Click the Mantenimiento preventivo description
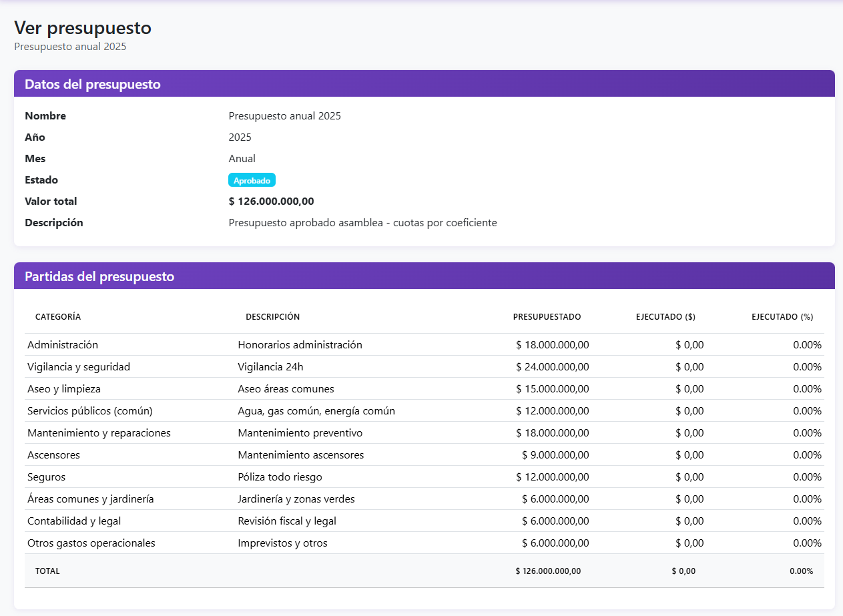This screenshot has width=843, height=616. pos(300,433)
